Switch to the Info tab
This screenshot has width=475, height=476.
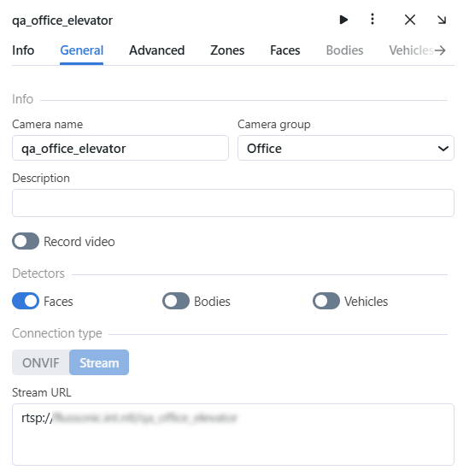click(x=23, y=50)
